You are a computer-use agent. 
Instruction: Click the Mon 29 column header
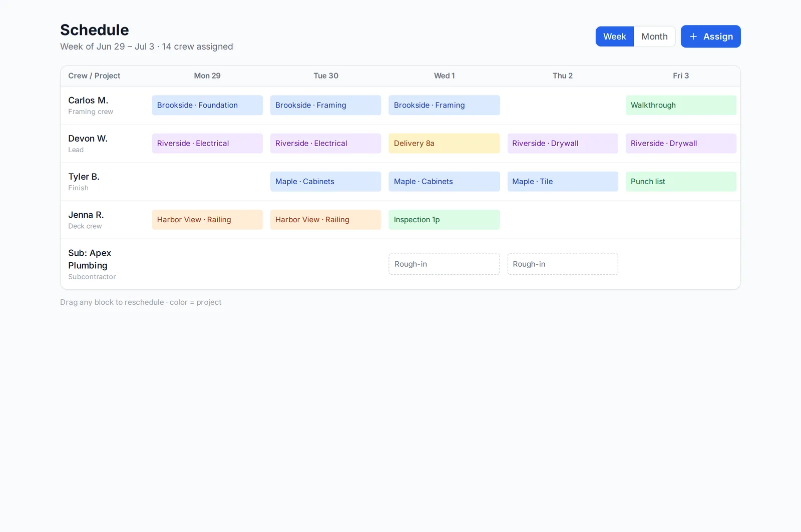coord(207,76)
